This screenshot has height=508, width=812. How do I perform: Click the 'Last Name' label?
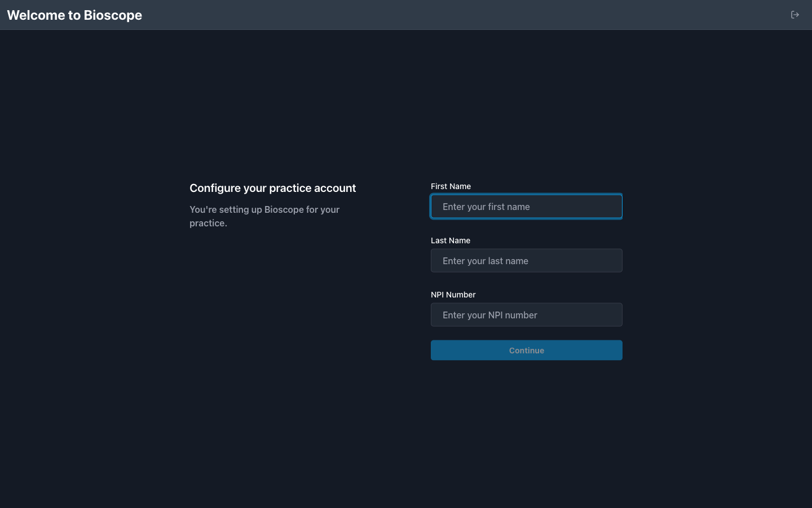pos(451,240)
